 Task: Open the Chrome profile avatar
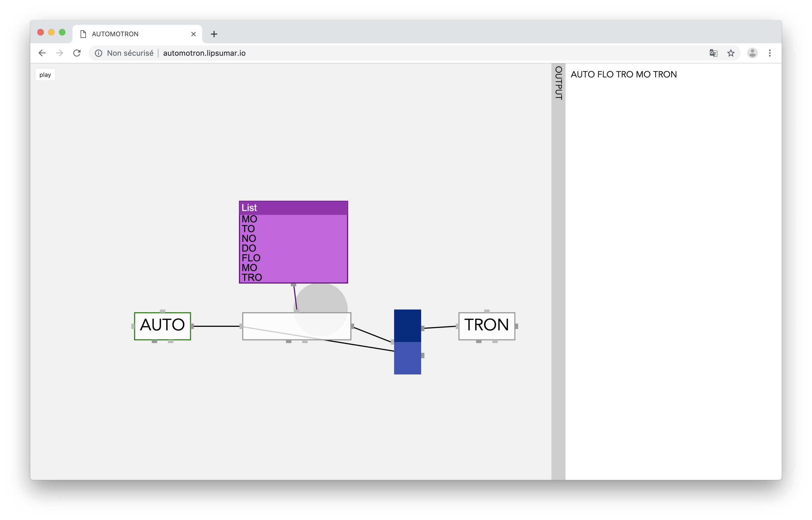752,53
